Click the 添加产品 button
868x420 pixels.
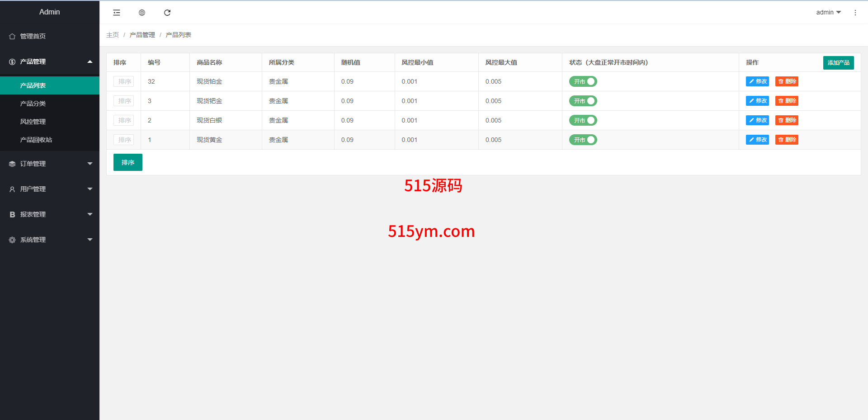pos(838,63)
